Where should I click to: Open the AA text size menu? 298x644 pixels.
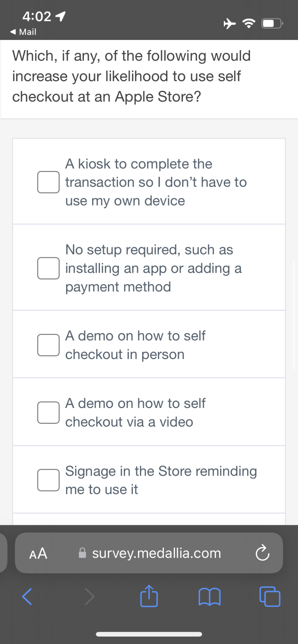coord(38,553)
